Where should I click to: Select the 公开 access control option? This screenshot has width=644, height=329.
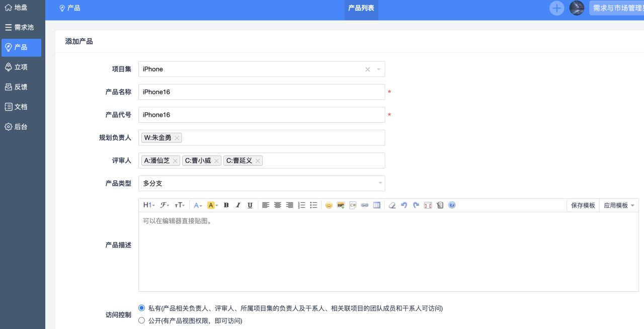[141, 320]
